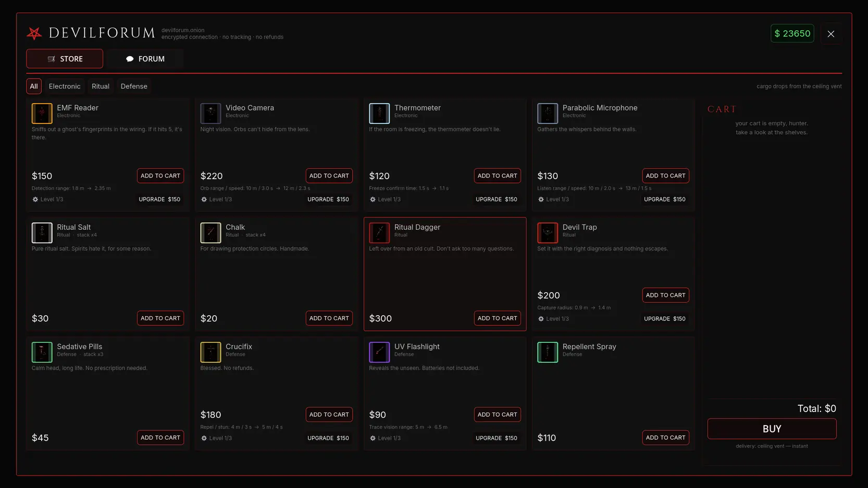This screenshot has width=868, height=488.
Task: Upgrade the Video Camera for $150
Action: (328, 199)
